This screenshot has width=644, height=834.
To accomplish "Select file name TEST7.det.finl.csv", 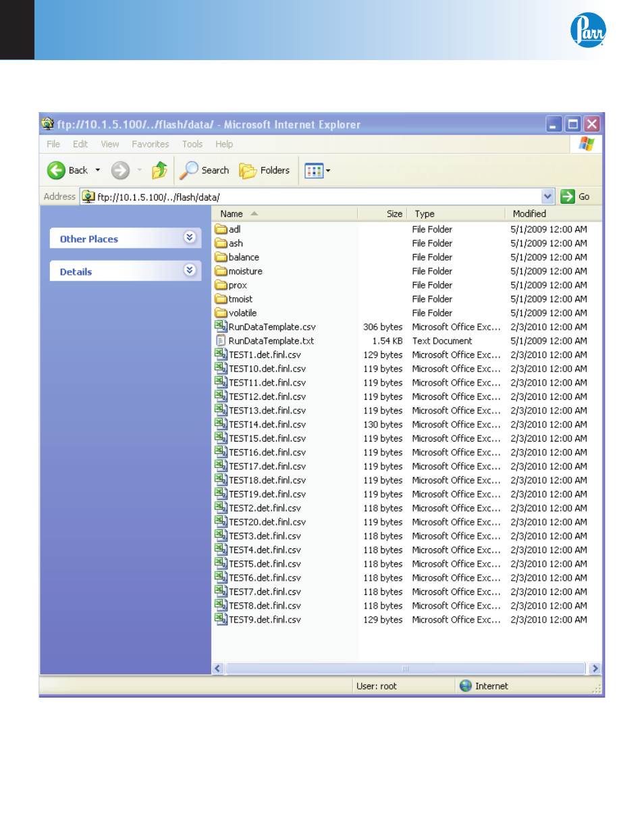I will pyautogui.click(x=265, y=592).
